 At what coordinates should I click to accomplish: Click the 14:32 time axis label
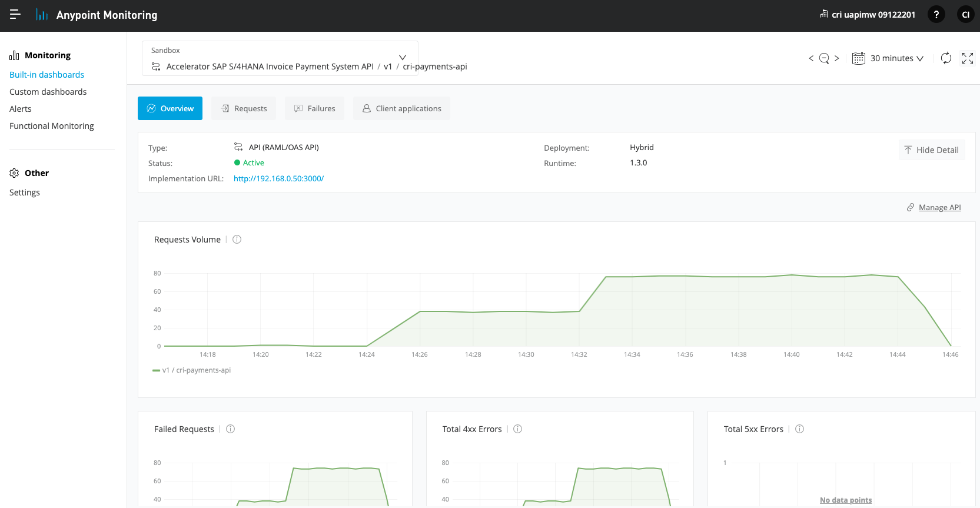coord(579,354)
